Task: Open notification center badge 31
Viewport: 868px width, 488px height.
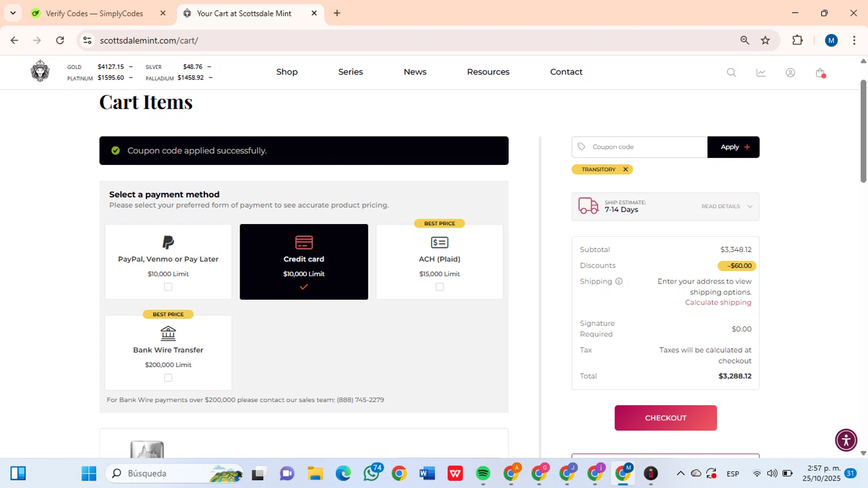Action: (x=851, y=474)
